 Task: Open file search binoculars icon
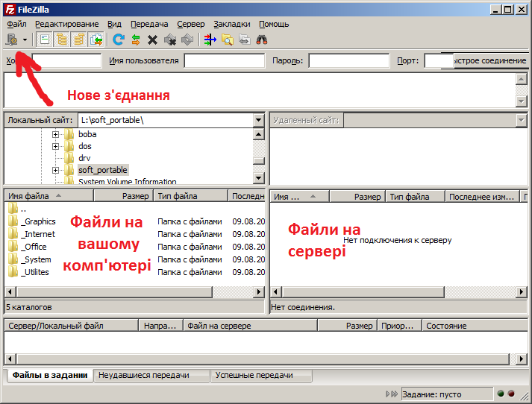pyautogui.click(x=262, y=40)
